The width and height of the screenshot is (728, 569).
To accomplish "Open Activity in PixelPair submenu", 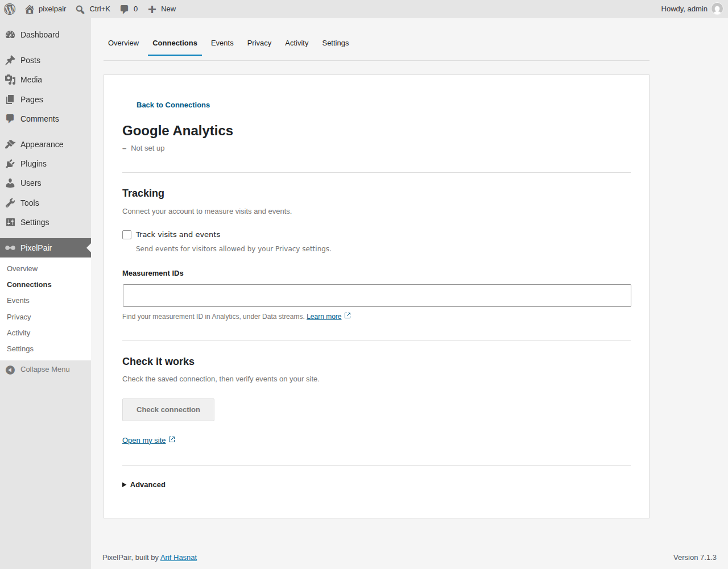I will pyautogui.click(x=19, y=333).
